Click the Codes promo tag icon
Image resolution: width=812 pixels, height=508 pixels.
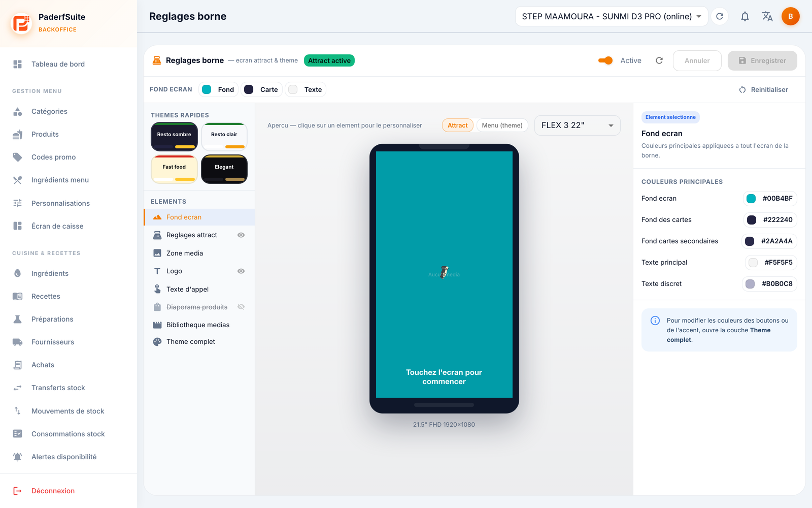click(18, 157)
